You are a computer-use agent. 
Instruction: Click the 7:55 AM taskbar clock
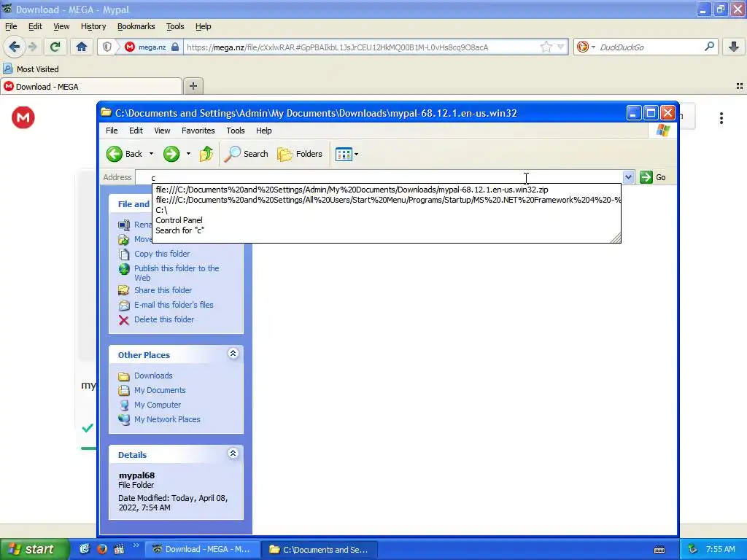click(720, 550)
